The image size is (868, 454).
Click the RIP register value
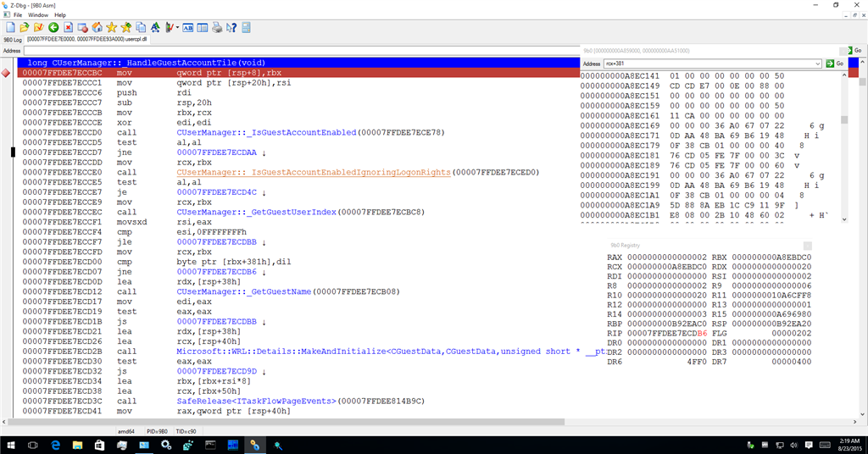[666, 334]
